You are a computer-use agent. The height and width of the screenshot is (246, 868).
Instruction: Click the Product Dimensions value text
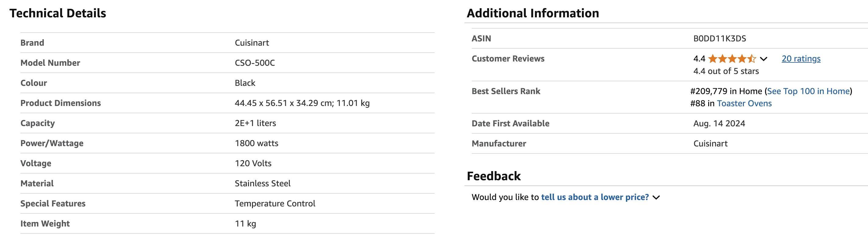coord(302,103)
